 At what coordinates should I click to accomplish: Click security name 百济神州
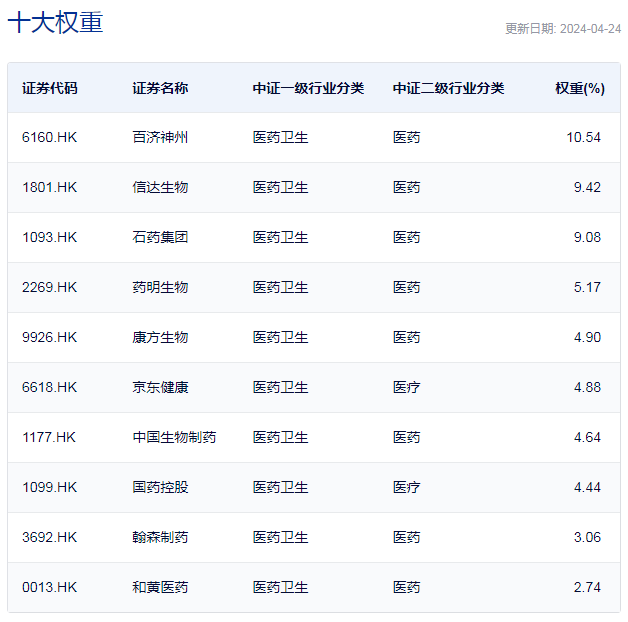pos(160,137)
